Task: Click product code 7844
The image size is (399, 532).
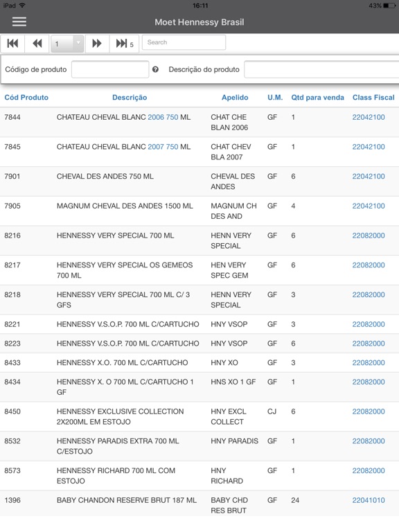Action: (12, 117)
